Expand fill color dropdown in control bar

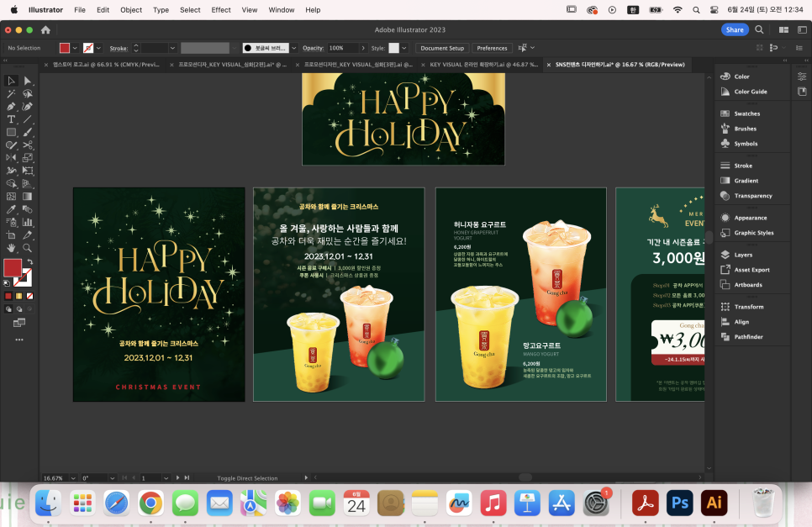pos(75,48)
